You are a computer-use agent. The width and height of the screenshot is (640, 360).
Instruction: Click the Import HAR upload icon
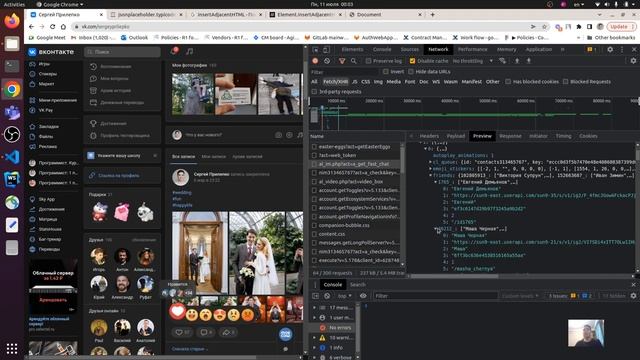click(x=517, y=61)
